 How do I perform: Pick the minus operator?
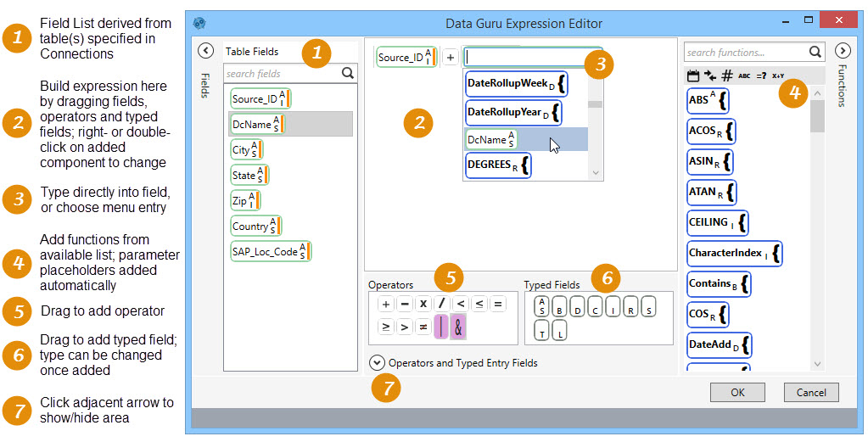click(x=405, y=304)
